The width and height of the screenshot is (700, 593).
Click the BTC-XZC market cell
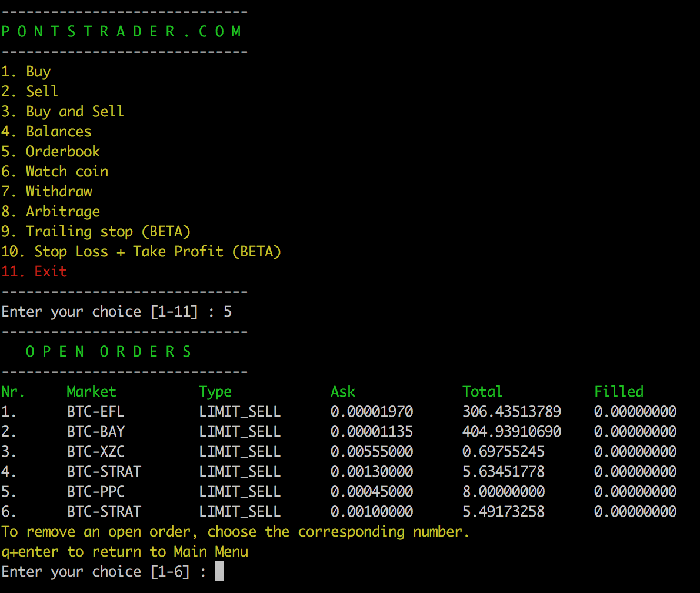[95, 452]
